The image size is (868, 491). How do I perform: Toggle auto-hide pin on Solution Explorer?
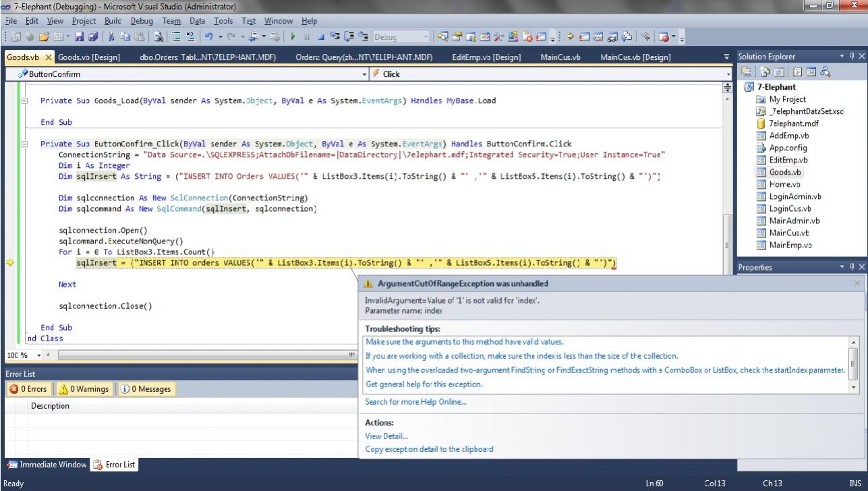pos(852,57)
